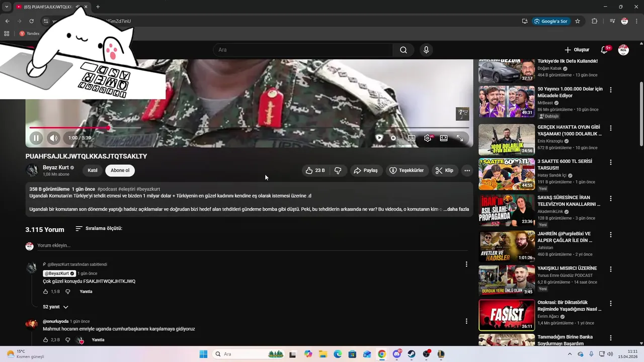644x362 pixels.
Task: Open 3 SAATTE 6000 TL video thumbnail
Action: point(507,174)
